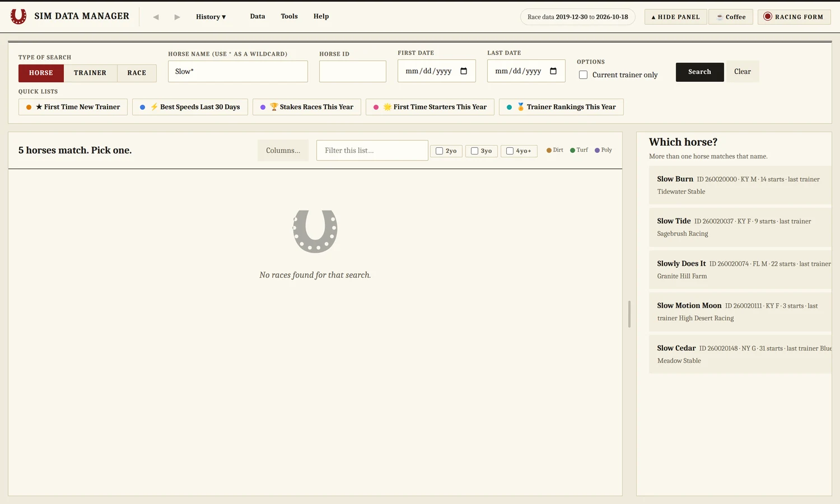This screenshot has height=504, width=840.
Task: Go back with the left arrow
Action: [156, 17]
